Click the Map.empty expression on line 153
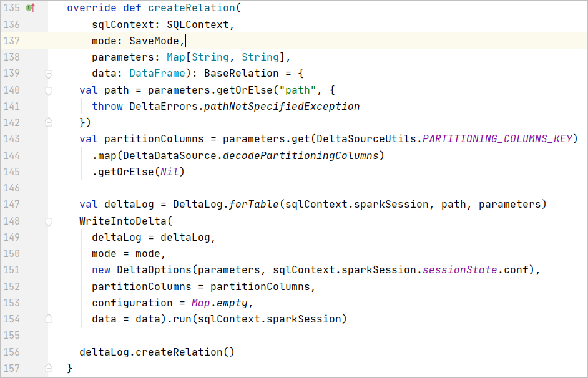588x378 pixels. click(x=220, y=303)
